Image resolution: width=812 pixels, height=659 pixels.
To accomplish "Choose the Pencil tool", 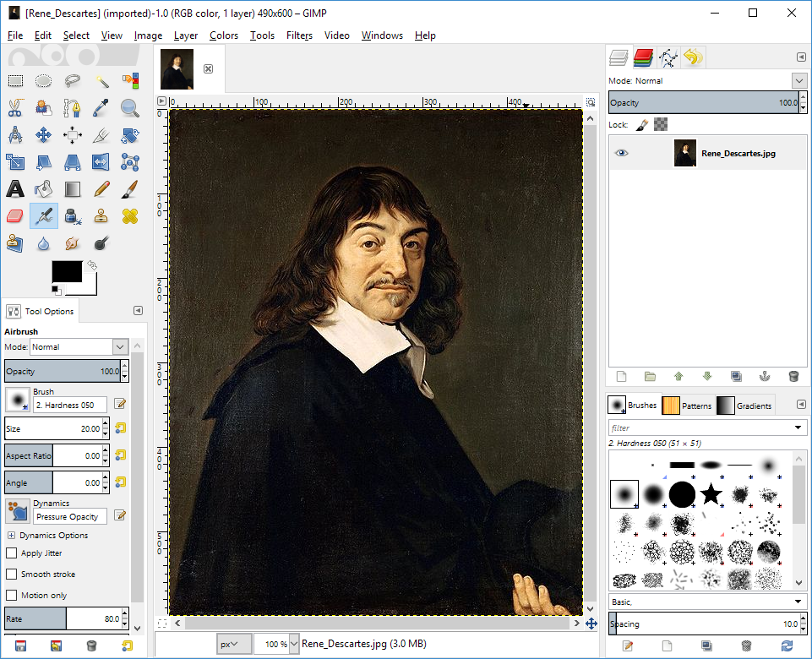I will click(x=101, y=188).
